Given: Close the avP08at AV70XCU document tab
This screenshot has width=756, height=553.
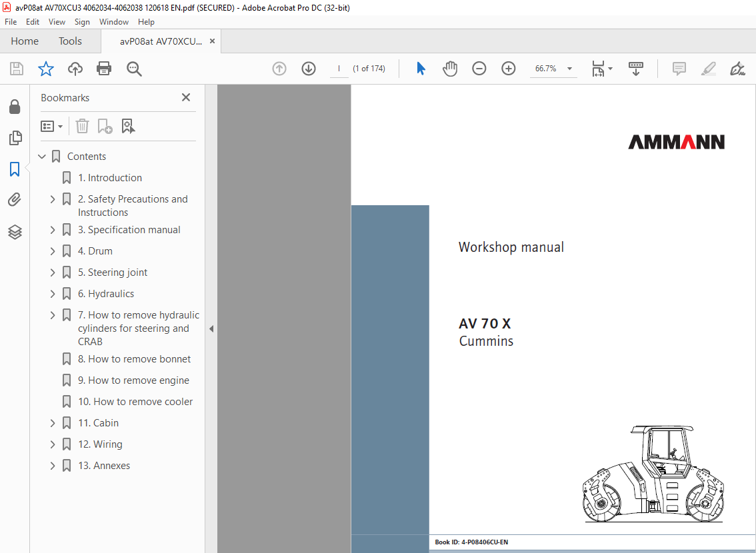Looking at the screenshot, I should tap(212, 41).
